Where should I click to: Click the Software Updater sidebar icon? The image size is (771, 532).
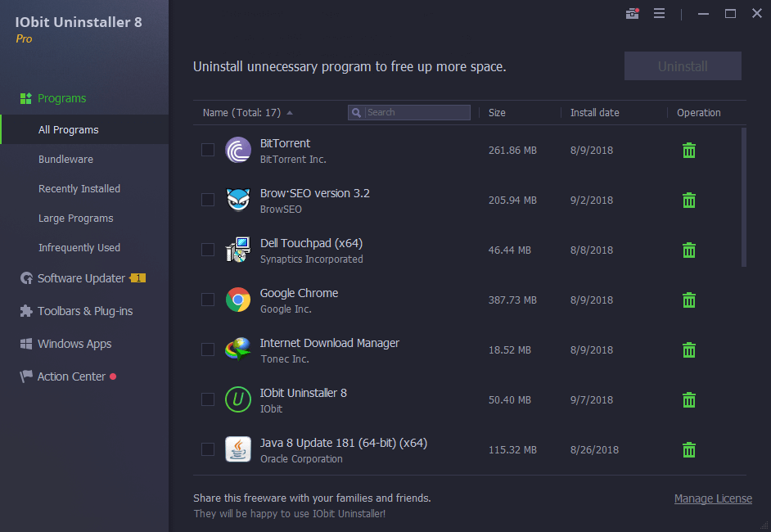[x=26, y=278]
